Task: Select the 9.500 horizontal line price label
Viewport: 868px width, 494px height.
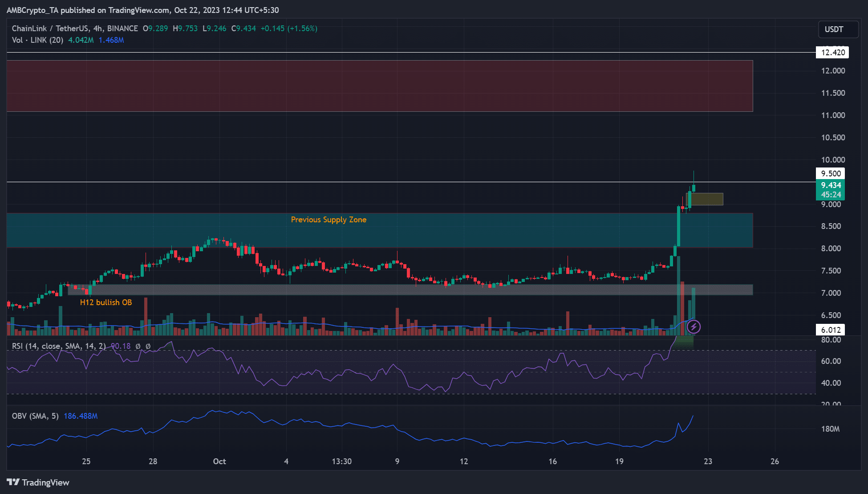Action: tap(831, 173)
